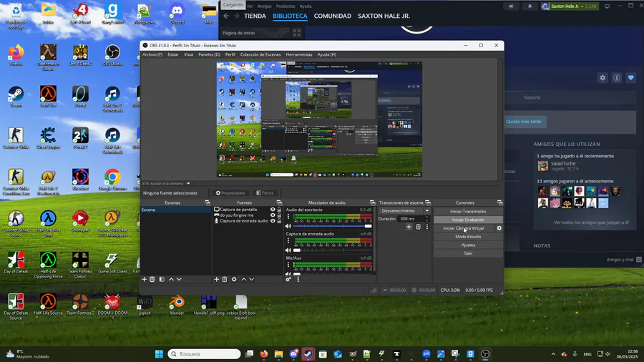Select Cheat Engine desktop icon

[x=48, y=138]
